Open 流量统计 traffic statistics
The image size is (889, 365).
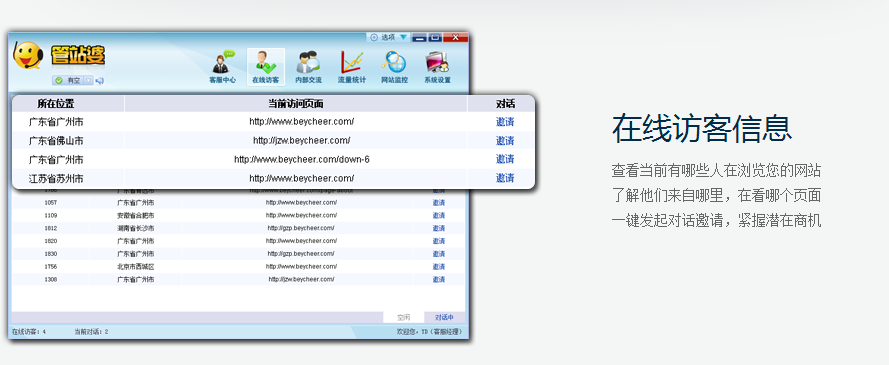pyautogui.click(x=352, y=68)
